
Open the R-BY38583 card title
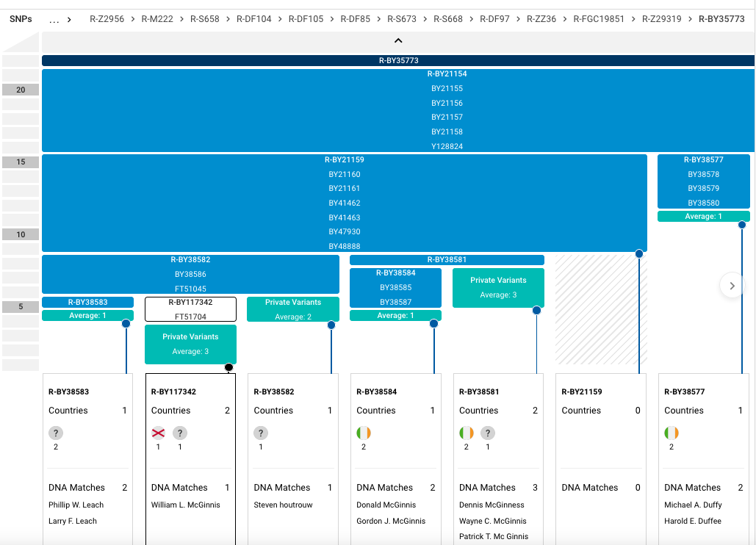[x=68, y=391]
